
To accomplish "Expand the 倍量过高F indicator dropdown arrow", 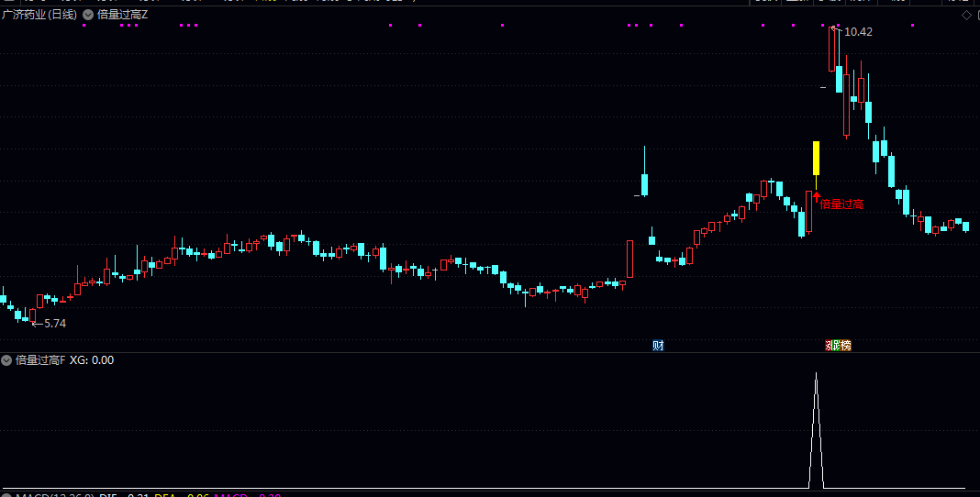I will (6, 359).
